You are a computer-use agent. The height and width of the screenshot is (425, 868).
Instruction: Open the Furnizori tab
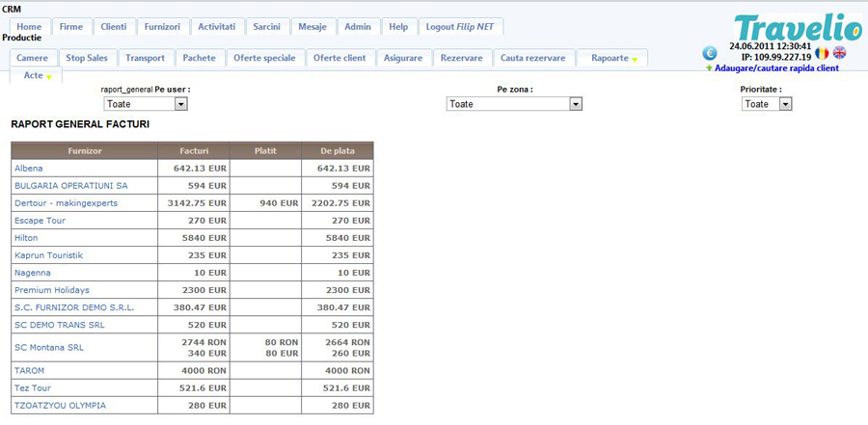tap(163, 27)
